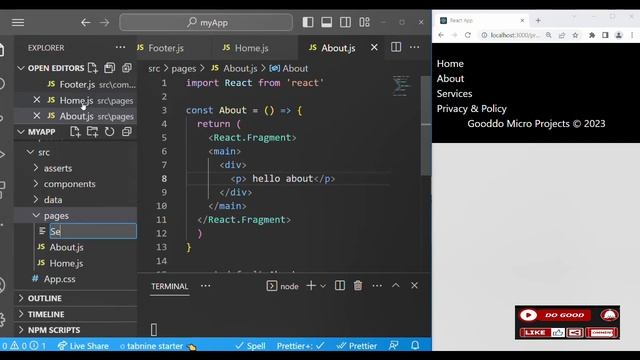This screenshot has height=360, width=640.
Task: Open Footer.js from Open Editors list
Action: point(76,84)
